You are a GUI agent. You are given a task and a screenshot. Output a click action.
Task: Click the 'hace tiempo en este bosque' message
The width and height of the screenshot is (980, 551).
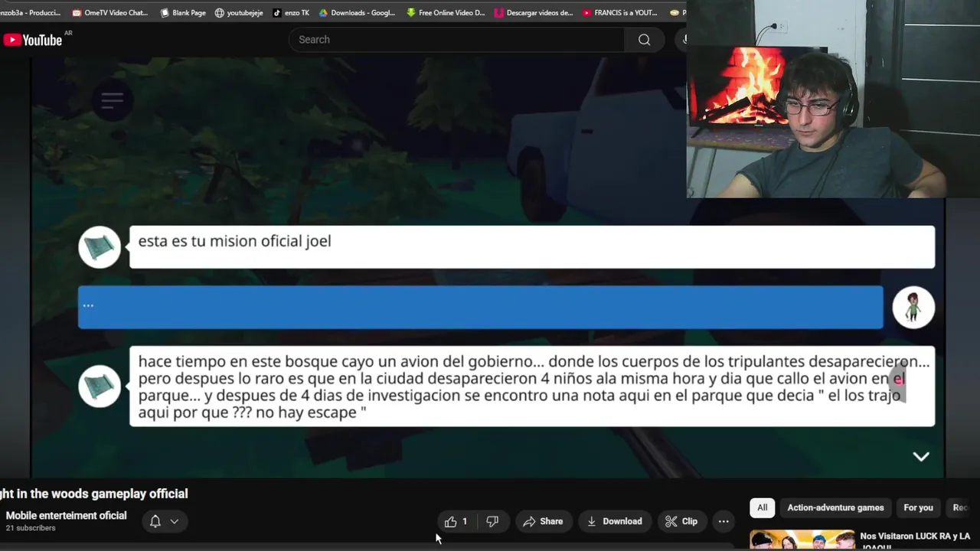[532, 386]
